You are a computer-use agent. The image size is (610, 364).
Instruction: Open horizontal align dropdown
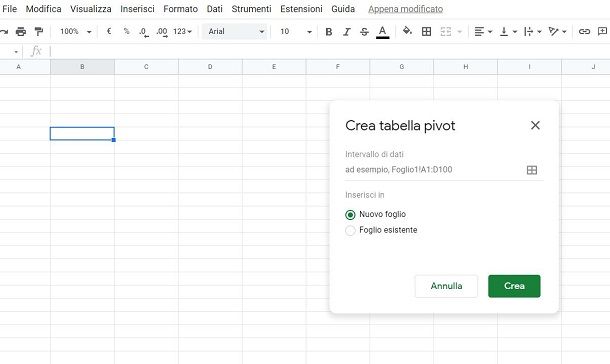coord(483,32)
